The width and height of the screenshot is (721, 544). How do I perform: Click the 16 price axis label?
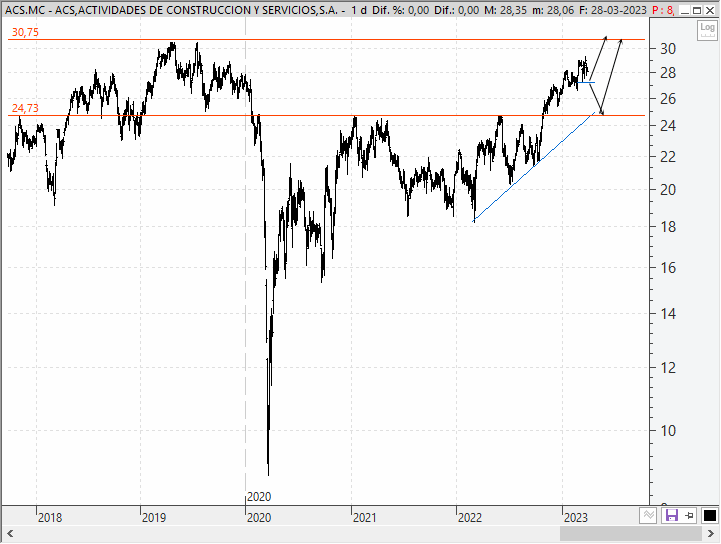click(x=668, y=268)
